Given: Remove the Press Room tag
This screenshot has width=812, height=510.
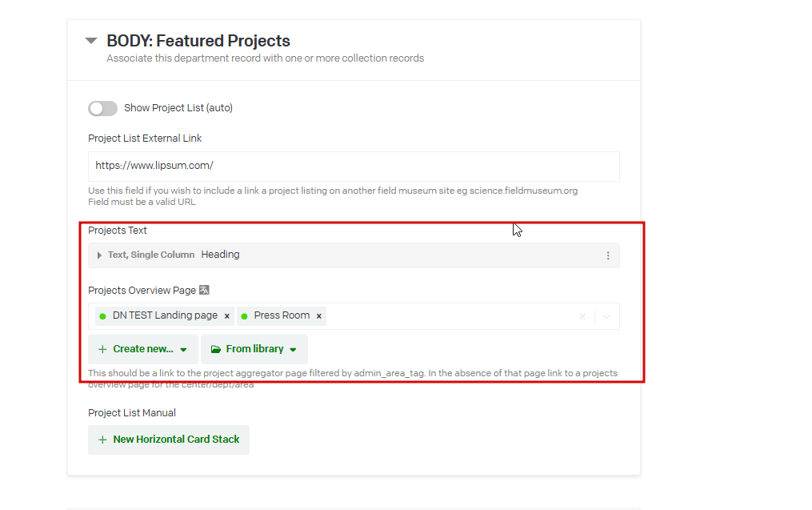Looking at the screenshot, I should click(x=319, y=316).
